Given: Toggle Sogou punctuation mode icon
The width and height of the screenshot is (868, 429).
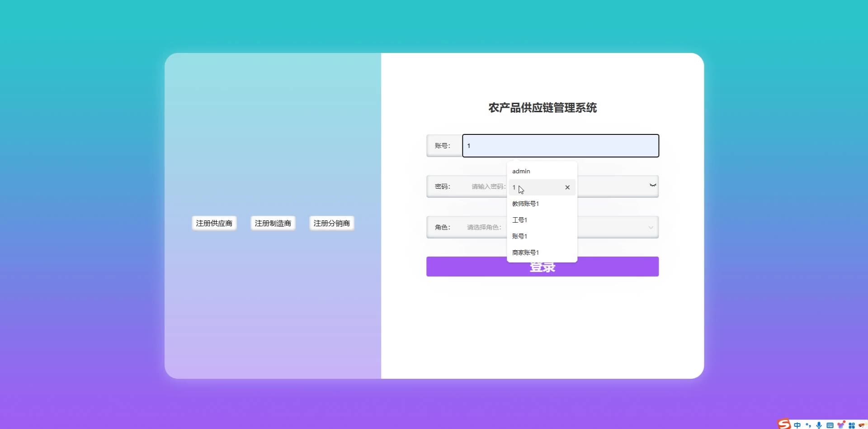Looking at the screenshot, I should 808,425.
